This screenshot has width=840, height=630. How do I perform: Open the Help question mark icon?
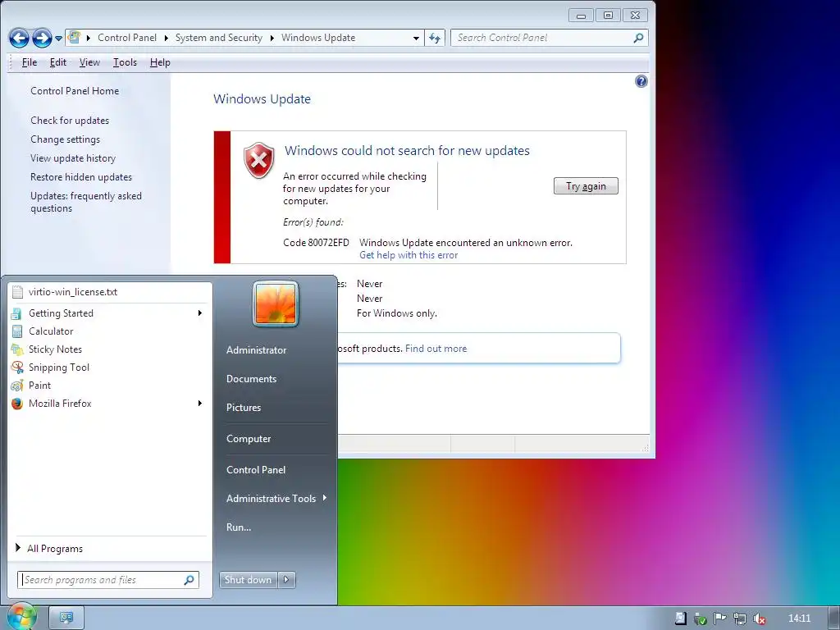click(x=641, y=81)
